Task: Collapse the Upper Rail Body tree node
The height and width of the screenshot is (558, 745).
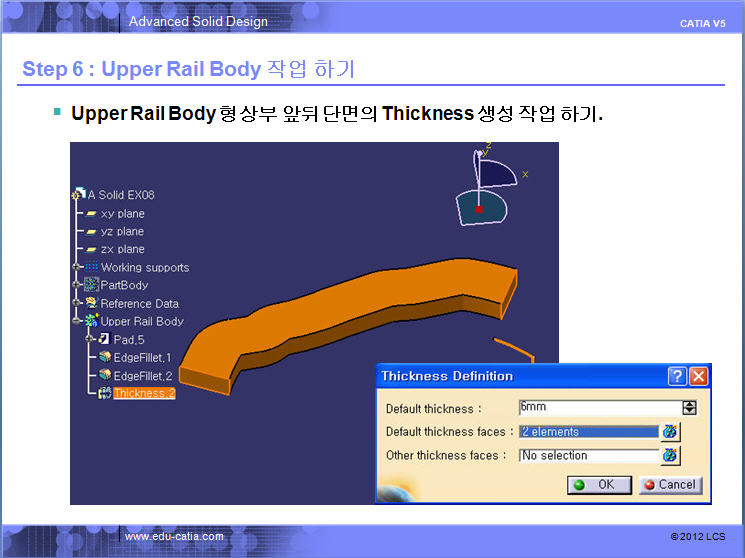Action: [x=76, y=321]
